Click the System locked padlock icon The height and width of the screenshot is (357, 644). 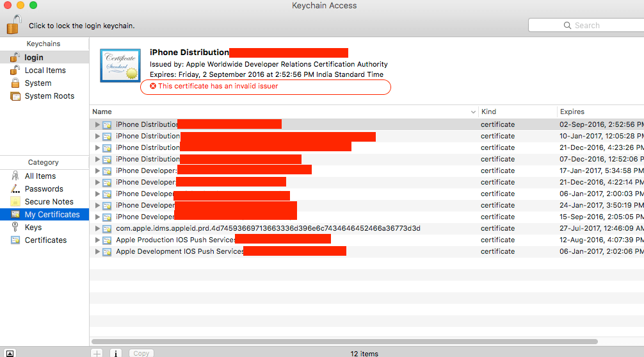[x=15, y=83]
